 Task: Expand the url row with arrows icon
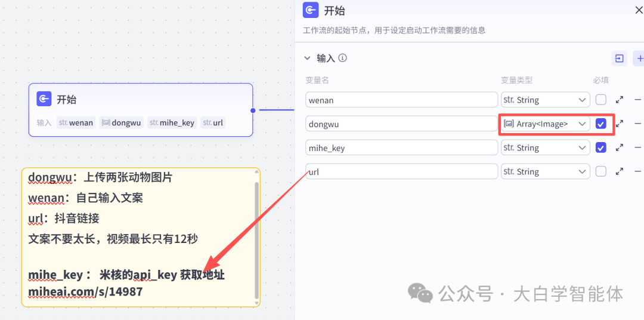click(x=620, y=171)
